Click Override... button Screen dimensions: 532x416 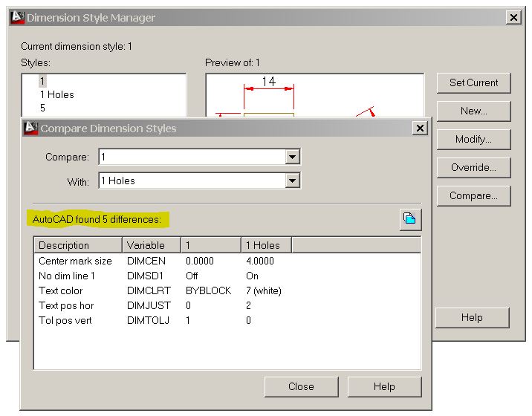point(473,167)
